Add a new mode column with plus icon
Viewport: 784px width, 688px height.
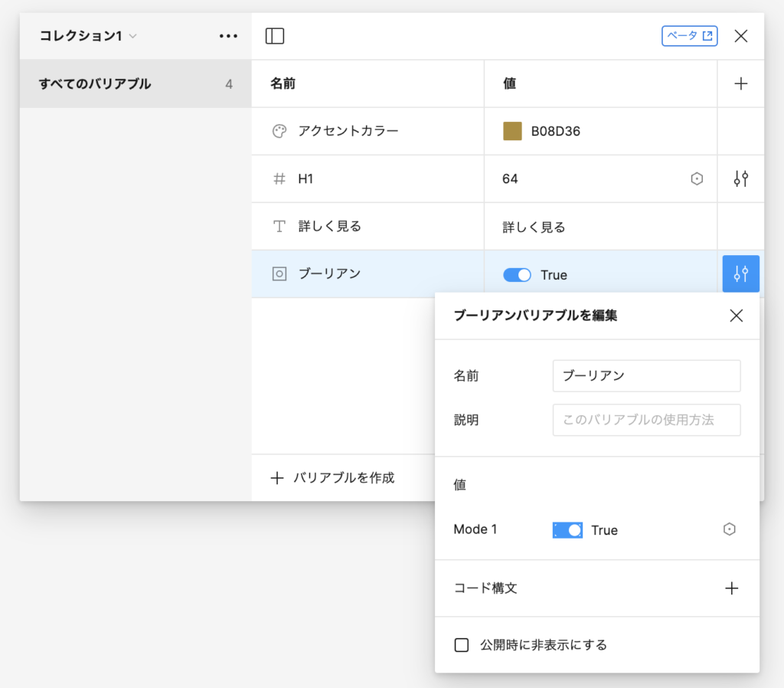click(x=740, y=84)
